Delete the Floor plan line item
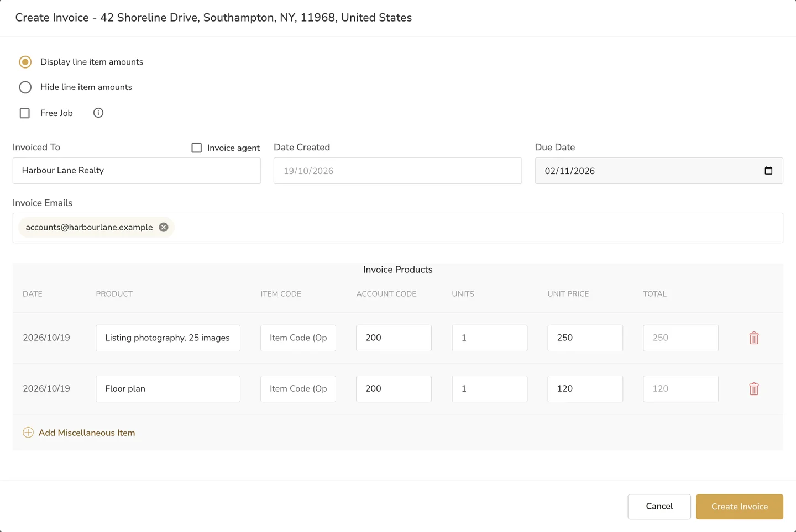The image size is (796, 532). coord(754,389)
